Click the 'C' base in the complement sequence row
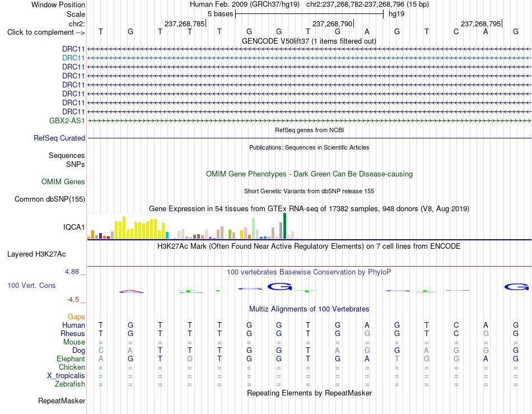Screen dimensions: 532x414 pos(456,31)
